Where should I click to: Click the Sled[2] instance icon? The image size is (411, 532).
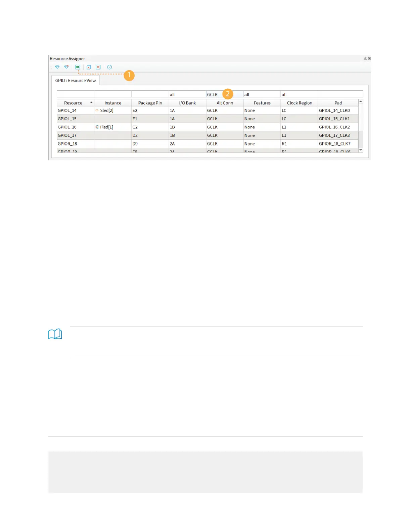click(x=97, y=110)
